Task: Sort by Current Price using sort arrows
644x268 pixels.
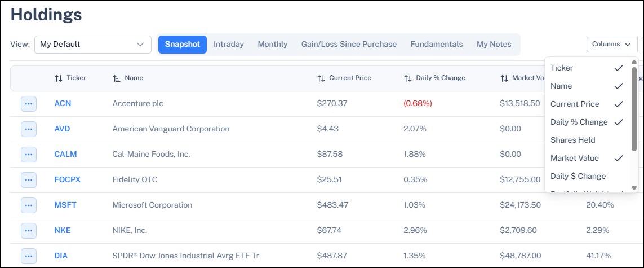Action: (x=321, y=78)
